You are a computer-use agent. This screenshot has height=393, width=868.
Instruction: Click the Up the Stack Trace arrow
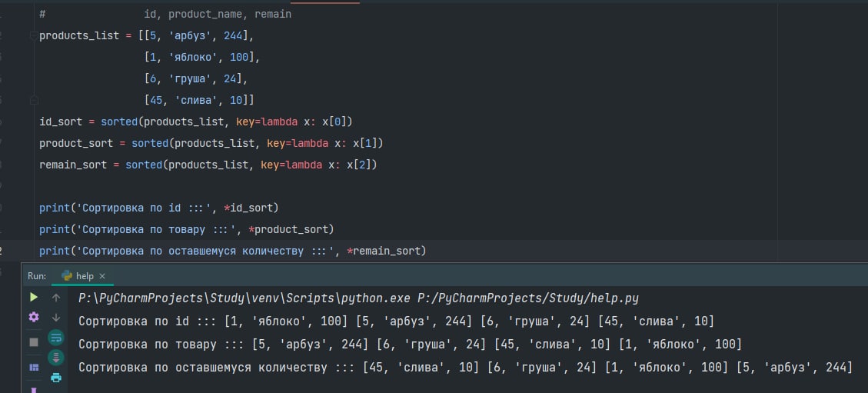tap(56, 297)
